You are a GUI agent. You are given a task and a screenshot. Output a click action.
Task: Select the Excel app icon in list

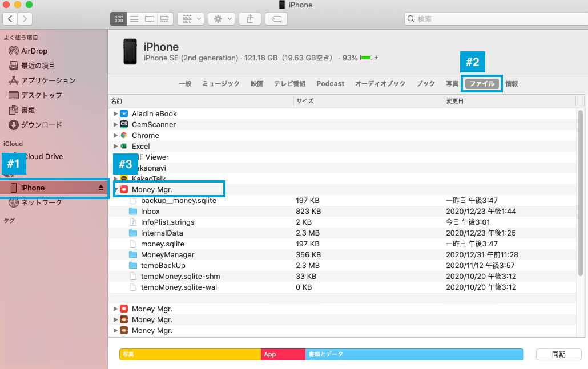[123, 146]
